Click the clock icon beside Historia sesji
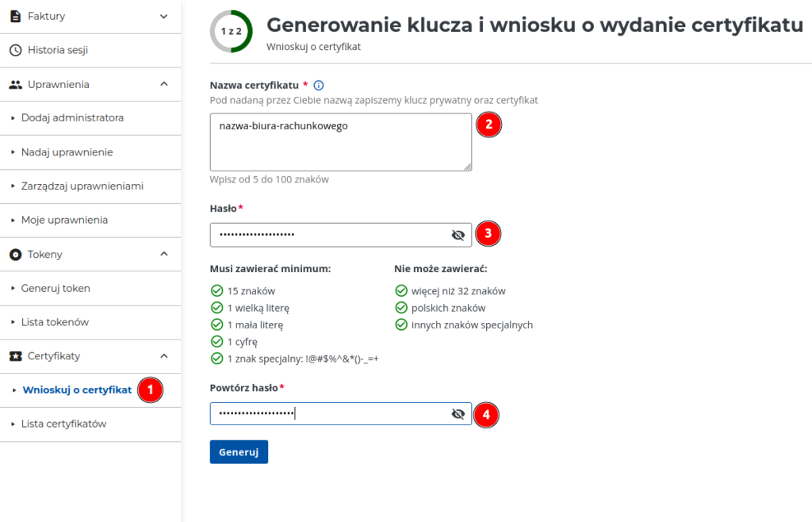Viewport: 812px width, 522px height. tap(15, 50)
